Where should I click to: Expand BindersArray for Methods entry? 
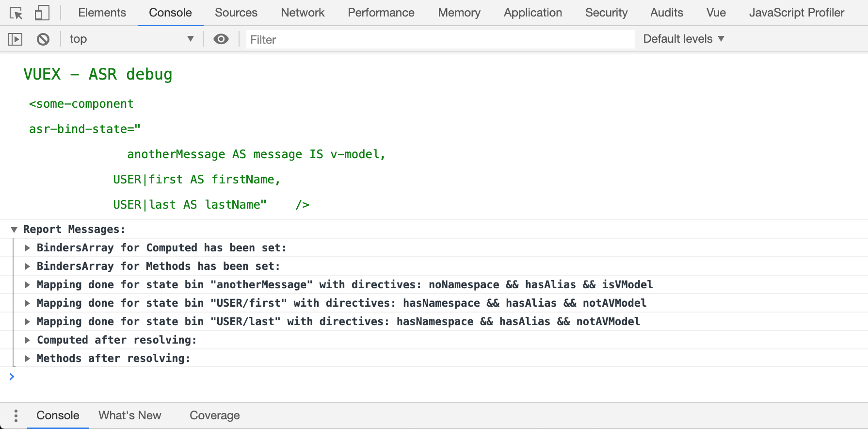tap(28, 266)
